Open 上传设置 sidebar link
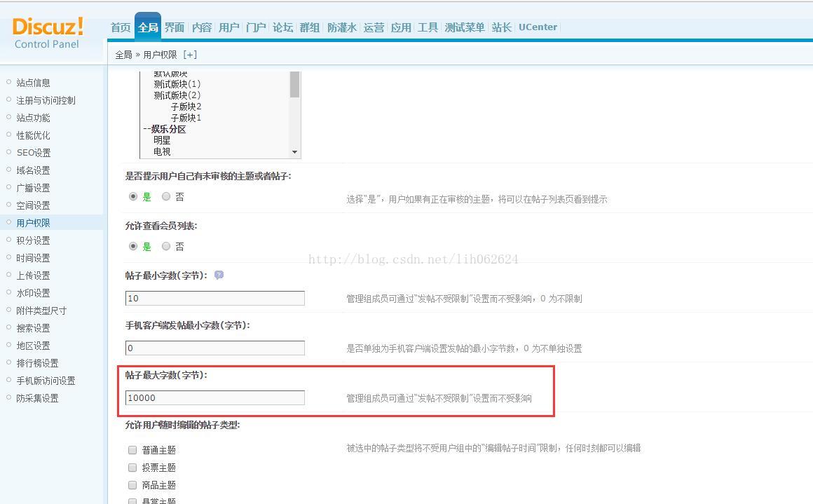This screenshot has width=813, height=504. [33, 275]
